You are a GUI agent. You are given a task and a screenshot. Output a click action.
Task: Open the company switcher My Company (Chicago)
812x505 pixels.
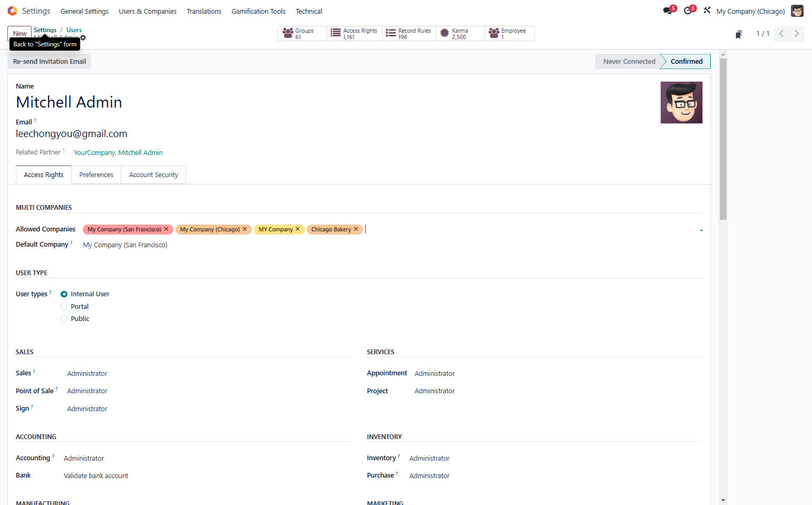point(750,11)
